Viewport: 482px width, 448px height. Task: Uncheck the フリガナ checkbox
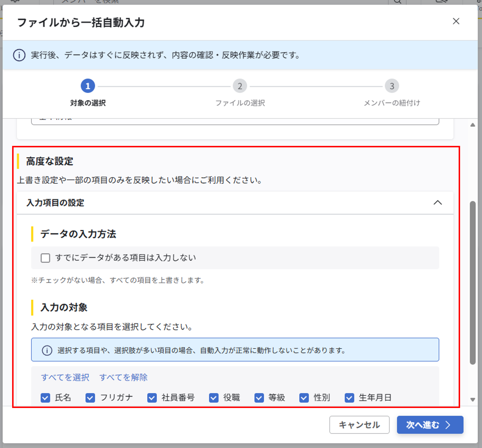(90, 398)
